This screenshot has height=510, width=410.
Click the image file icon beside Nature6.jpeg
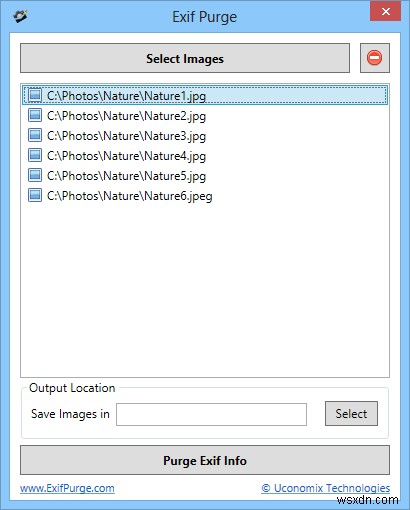tap(35, 195)
